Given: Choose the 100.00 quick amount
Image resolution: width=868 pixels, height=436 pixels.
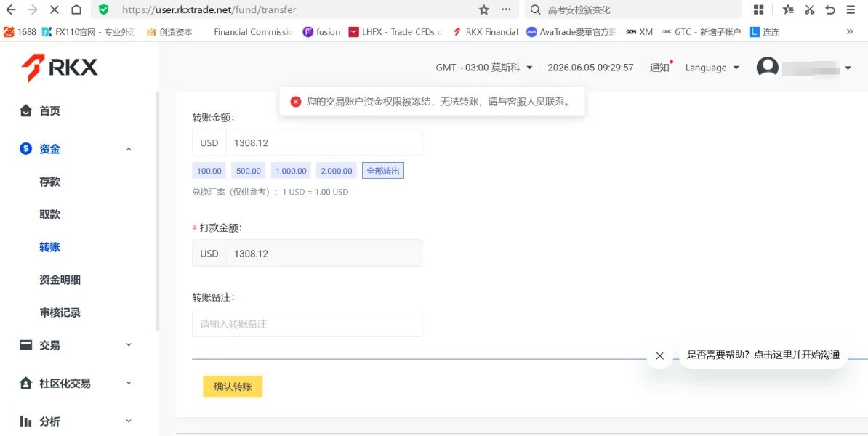Looking at the screenshot, I should [209, 171].
